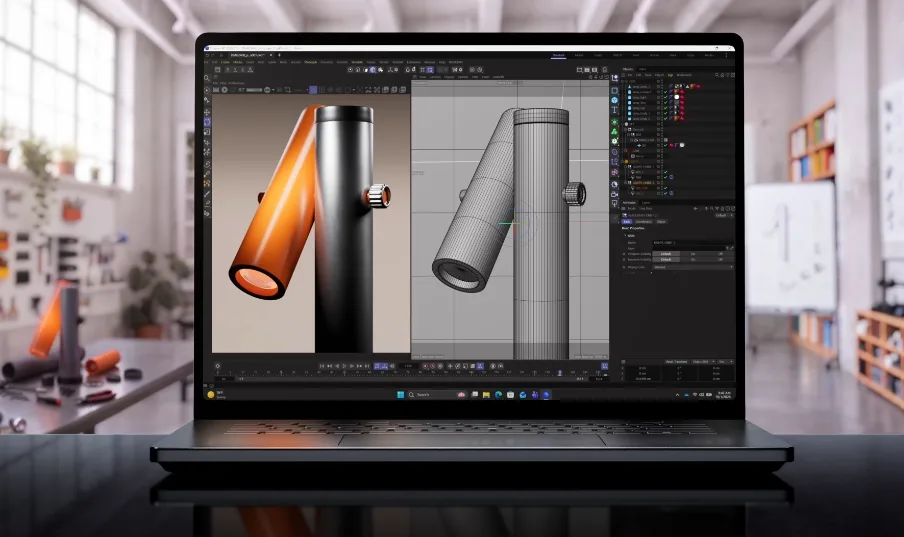Screen dimensions: 904x537
Task: Open the viewport Cameras menu
Action: click(x=435, y=77)
